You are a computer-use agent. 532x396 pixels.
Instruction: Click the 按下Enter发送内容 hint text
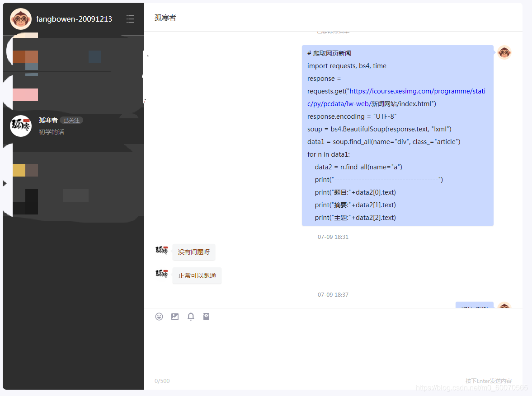(x=489, y=381)
